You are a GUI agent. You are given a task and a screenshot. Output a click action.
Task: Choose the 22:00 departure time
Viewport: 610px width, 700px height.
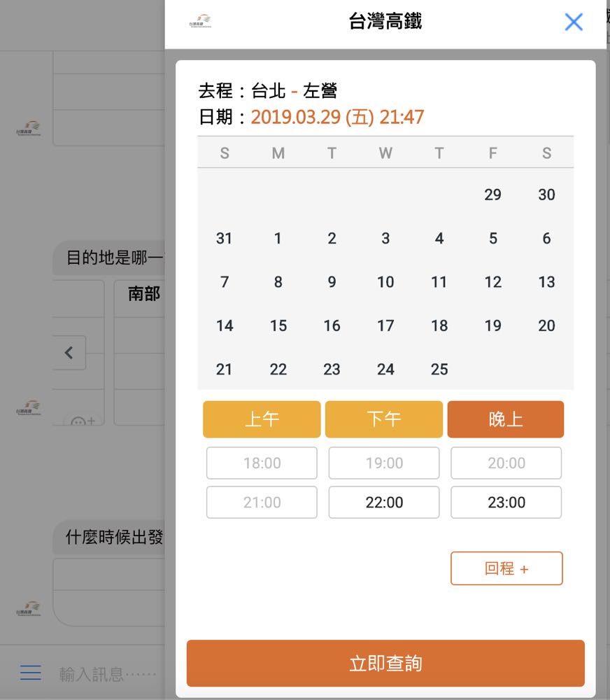pyautogui.click(x=384, y=502)
